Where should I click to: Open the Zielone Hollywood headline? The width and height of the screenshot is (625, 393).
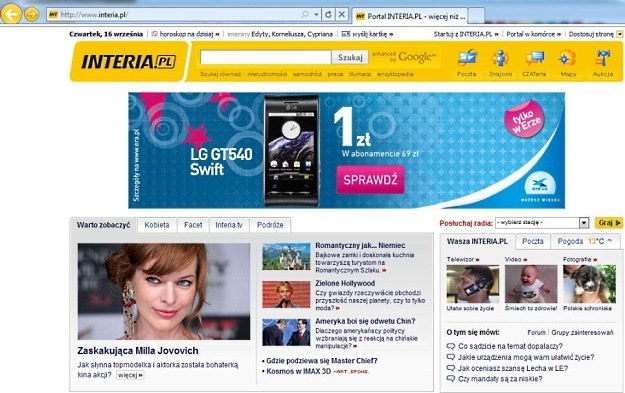pyautogui.click(x=345, y=283)
